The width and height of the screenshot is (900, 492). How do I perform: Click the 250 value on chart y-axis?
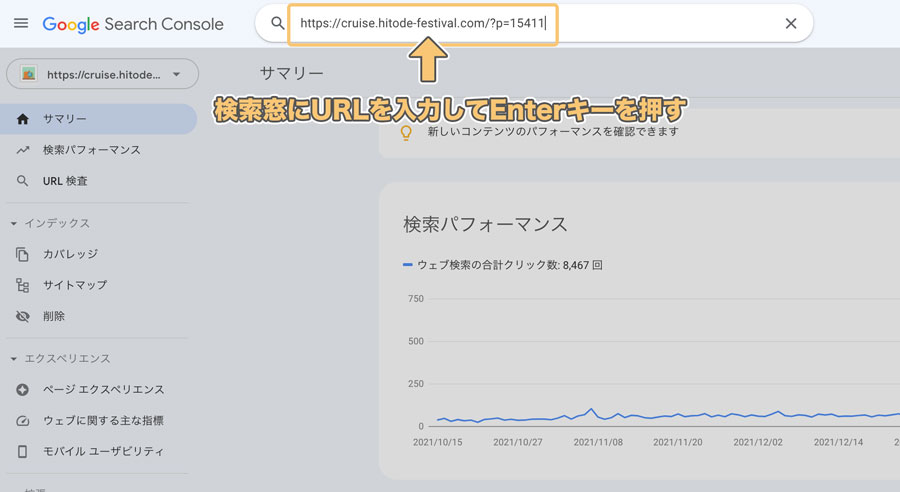[416, 383]
